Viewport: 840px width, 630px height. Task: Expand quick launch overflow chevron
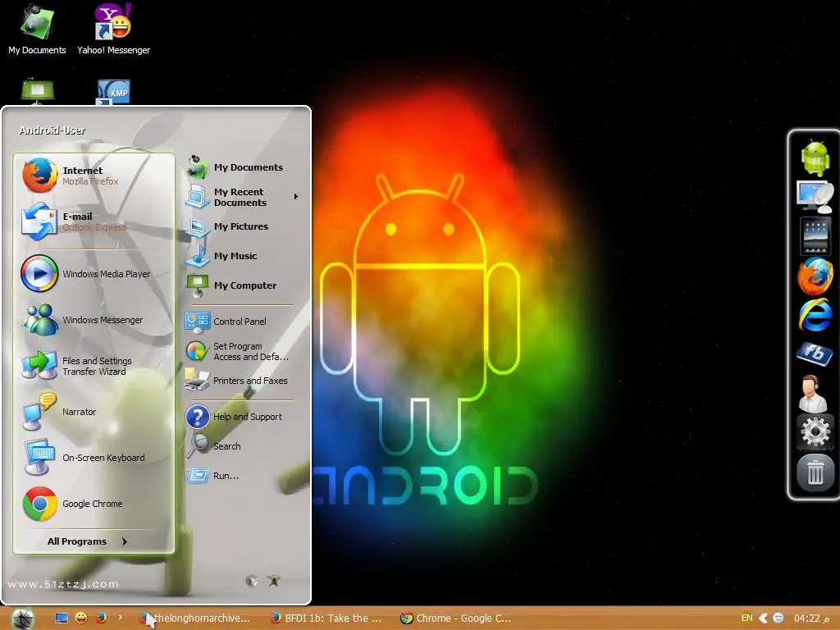[120, 618]
